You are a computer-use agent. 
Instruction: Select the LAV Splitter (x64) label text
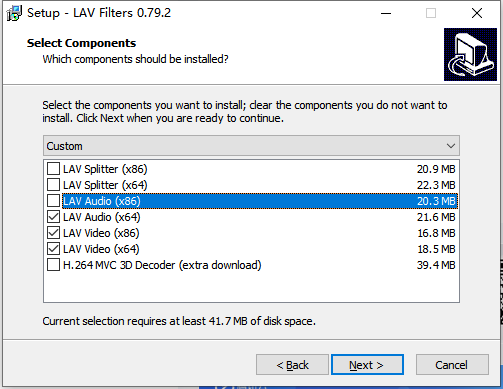click(105, 185)
